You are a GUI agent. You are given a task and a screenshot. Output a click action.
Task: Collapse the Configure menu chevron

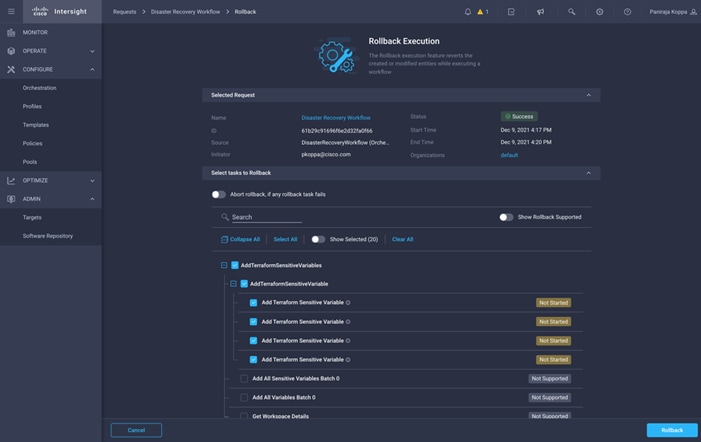[x=92, y=70]
